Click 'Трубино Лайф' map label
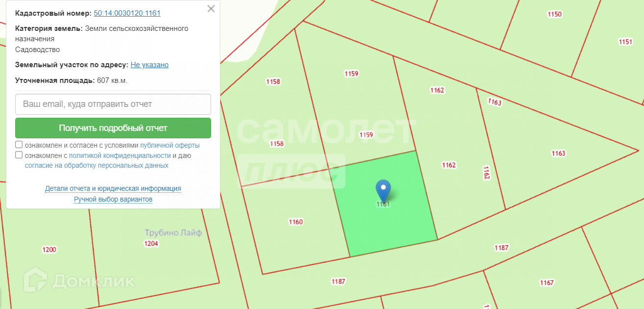Image resolution: width=644 pixels, height=309 pixels. 173,233
